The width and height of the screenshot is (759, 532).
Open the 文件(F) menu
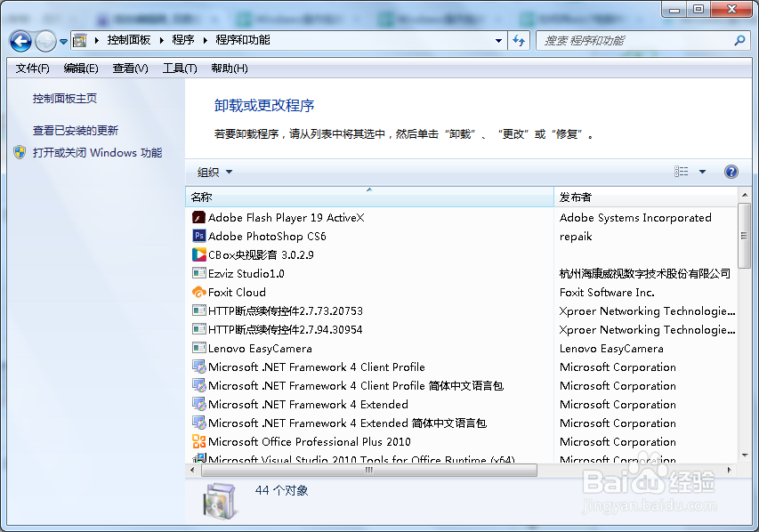pos(32,69)
